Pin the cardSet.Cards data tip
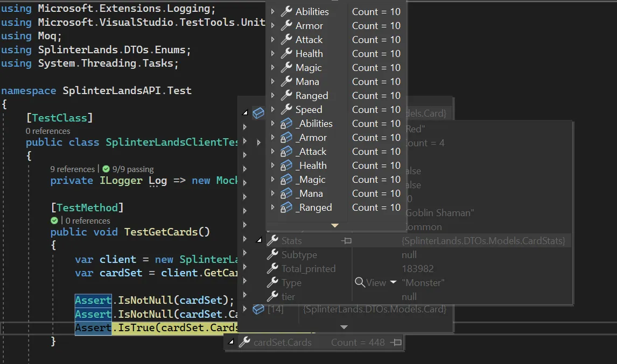 point(396,342)
